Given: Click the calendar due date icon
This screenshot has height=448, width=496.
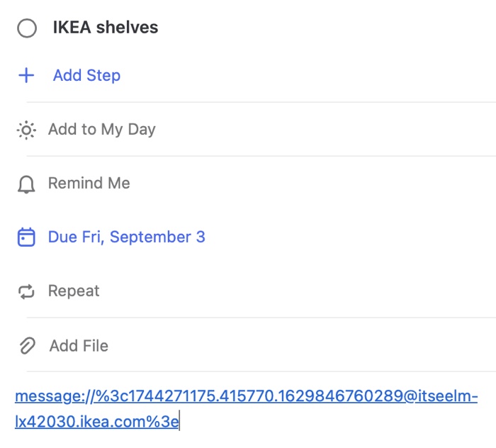Looking at the screenshot, I should coord(26,237).
